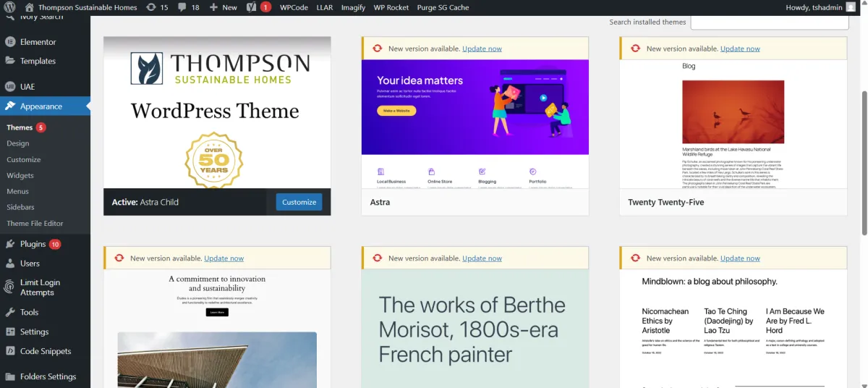Click Update now above the Mindblown theme

(740, 258)
